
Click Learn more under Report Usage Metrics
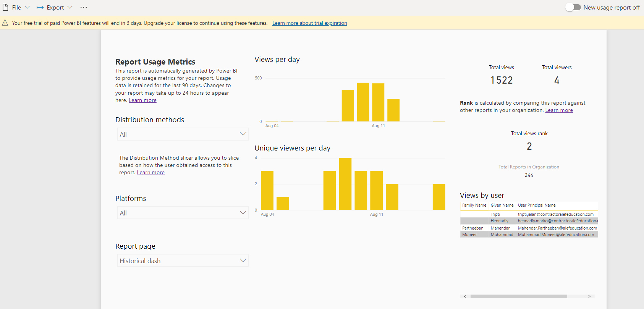(x=142, y=100)
